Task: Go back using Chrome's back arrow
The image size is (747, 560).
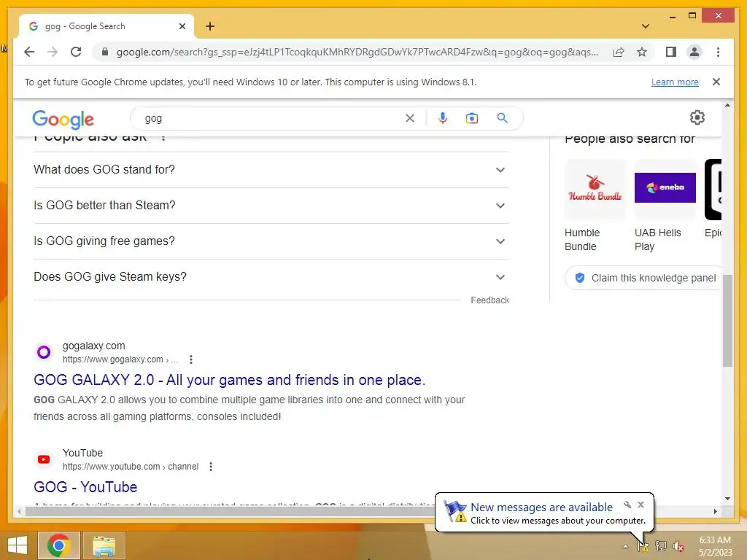Action: 29,52
